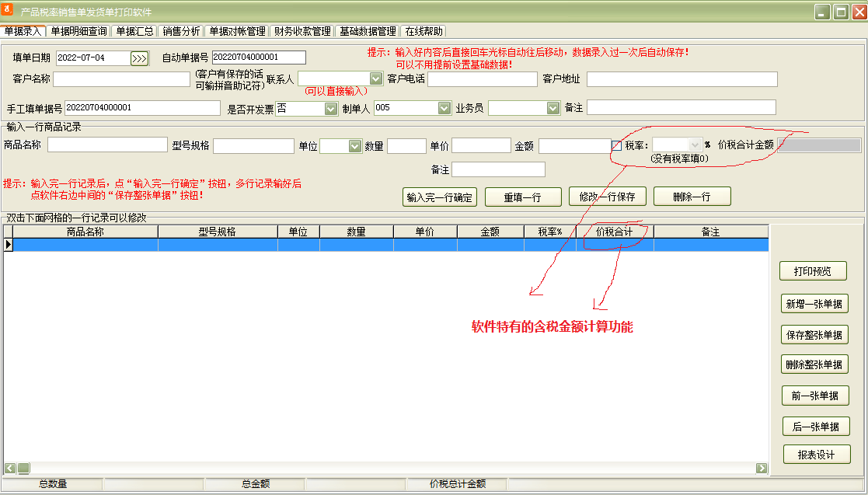Toggle the 税率 checkbox
868x495 pixels.
(617, 145)
